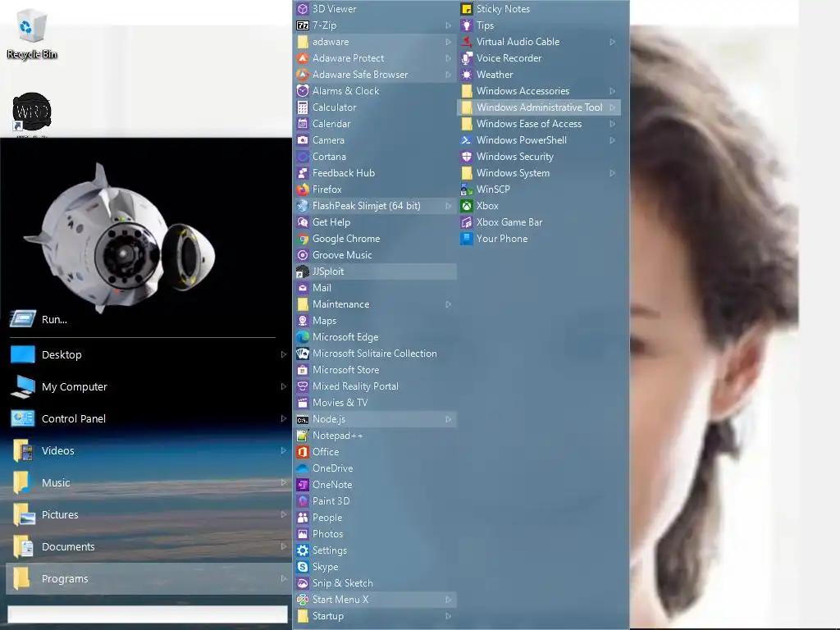Open Windows Administrative Tools folder

tap(538, 107)
